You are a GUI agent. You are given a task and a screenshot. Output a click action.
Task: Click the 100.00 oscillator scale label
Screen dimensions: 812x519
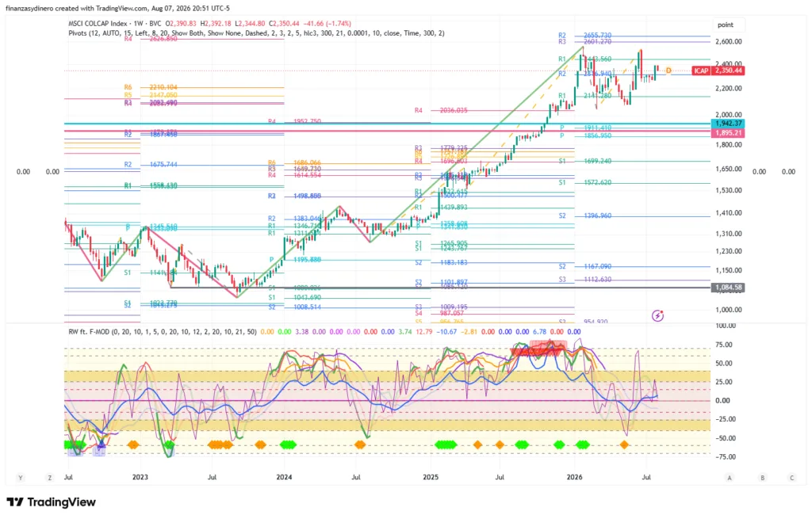[726, 326]
